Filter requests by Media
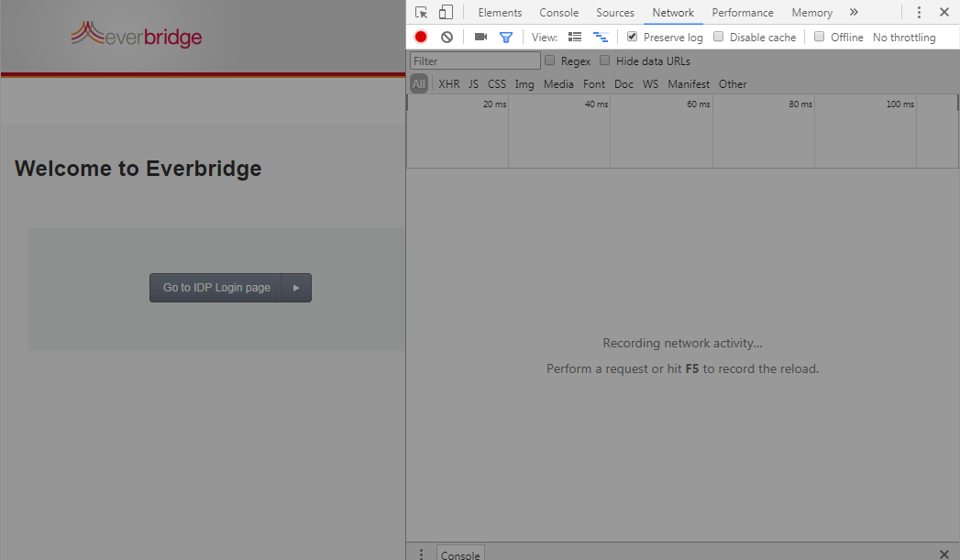 (558, 83)
